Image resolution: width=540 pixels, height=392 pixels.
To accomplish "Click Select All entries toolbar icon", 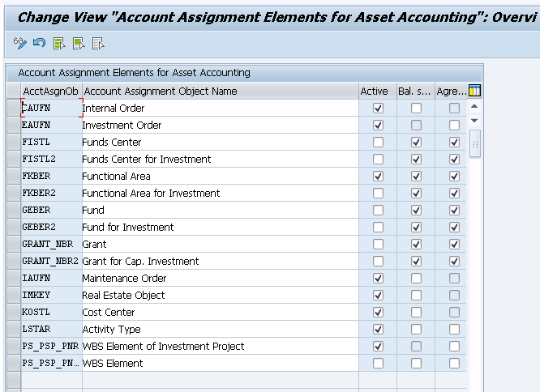I will pyautogui.click(x=59, y=44).
